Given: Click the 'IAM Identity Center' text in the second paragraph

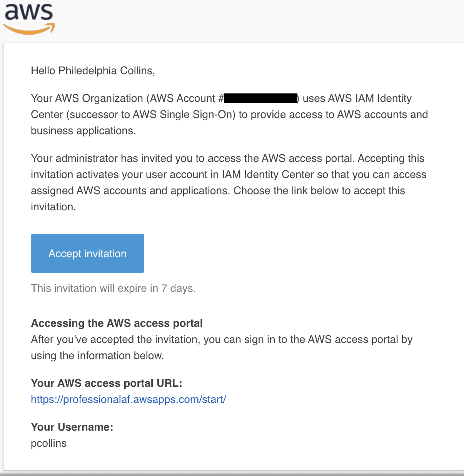Looking at the screenshot, I should click(x=268, y=175).
